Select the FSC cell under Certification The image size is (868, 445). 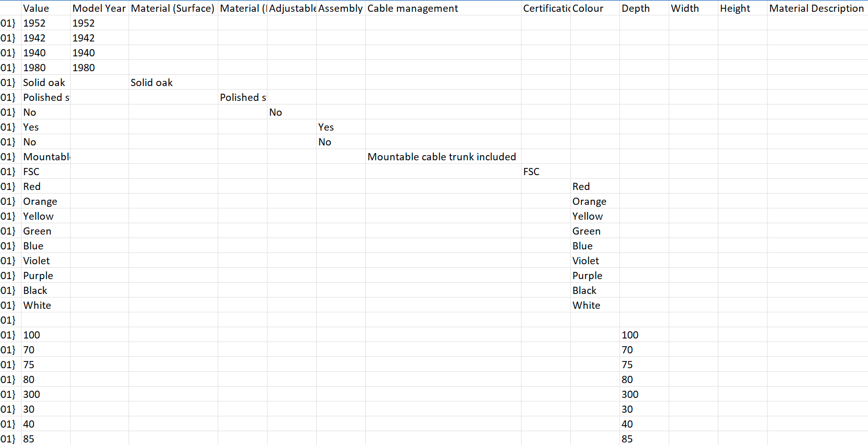[x=546, y=172]
